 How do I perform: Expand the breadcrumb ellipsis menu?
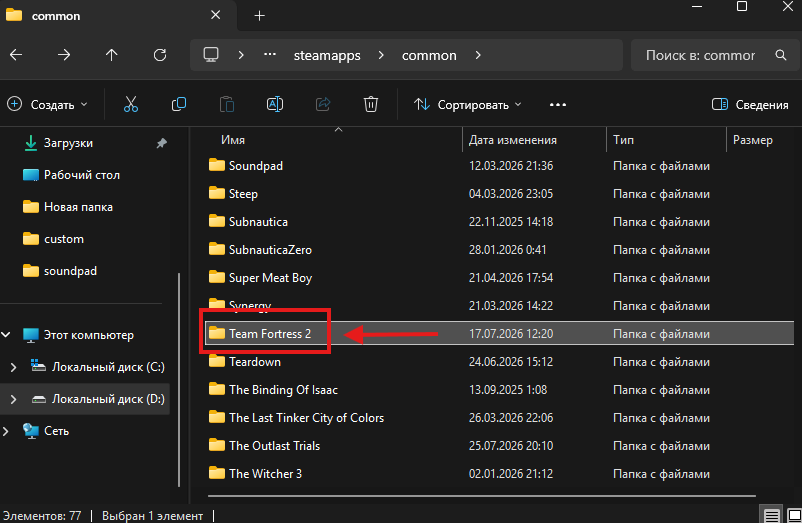(270, 55)
